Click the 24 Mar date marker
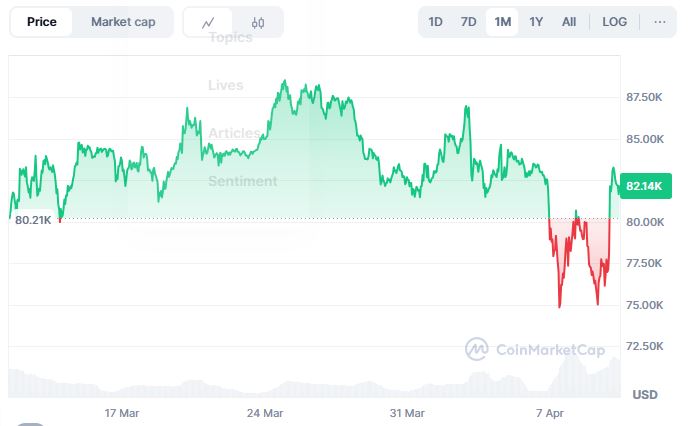The height and width of the screenshot is (426, 688). click(x=266, y=412)
